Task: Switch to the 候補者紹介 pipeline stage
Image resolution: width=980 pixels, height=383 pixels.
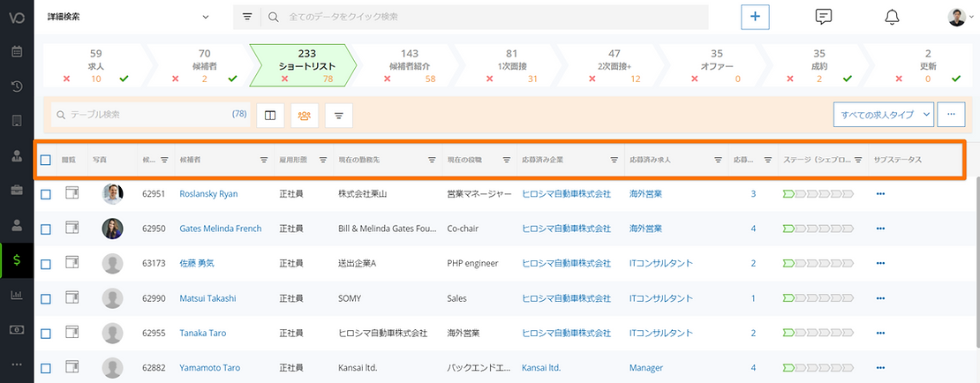Action: point(409,65)
